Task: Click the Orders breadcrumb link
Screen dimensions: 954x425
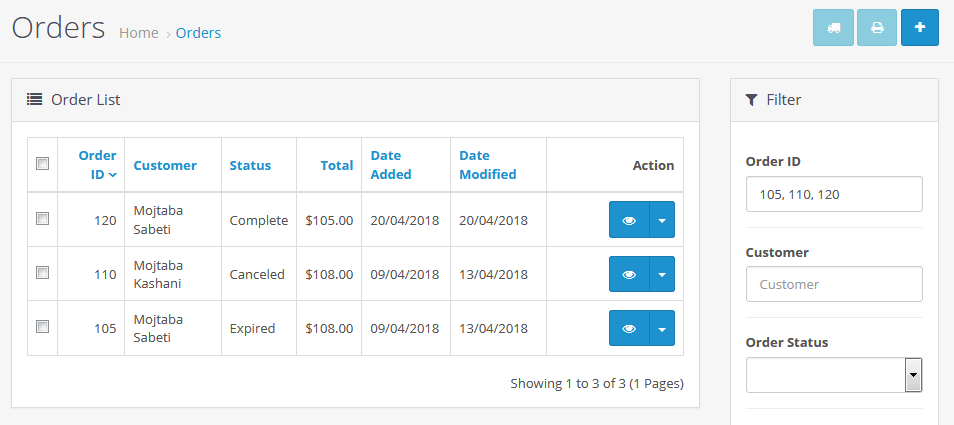Action: tap(198, 33)
